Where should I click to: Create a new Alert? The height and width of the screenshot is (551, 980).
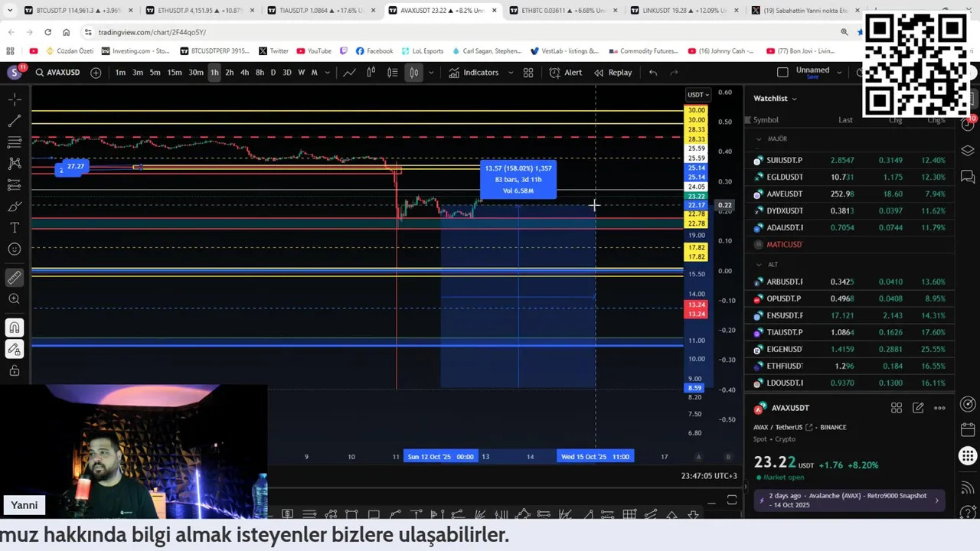pyautogui.click(x=566, y=73)
